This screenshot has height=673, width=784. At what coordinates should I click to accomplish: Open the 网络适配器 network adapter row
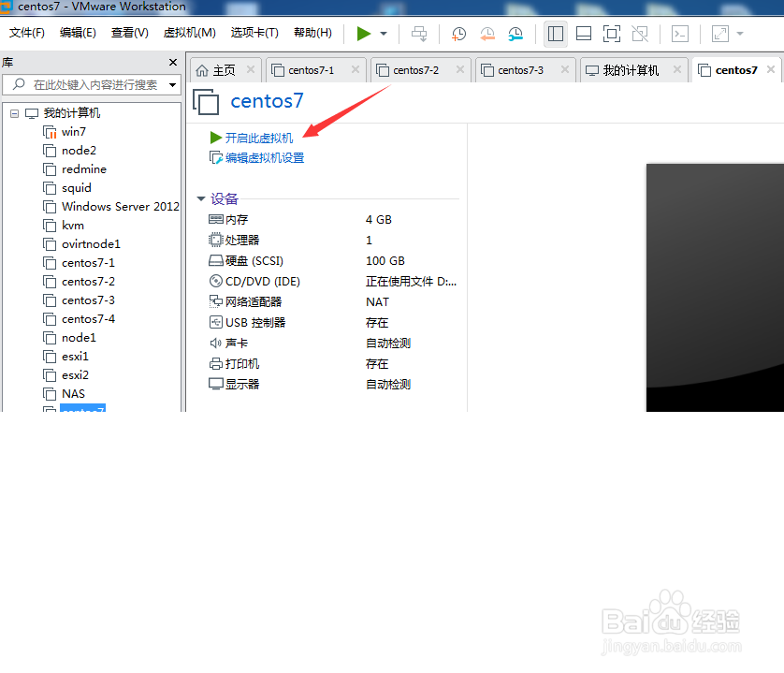coord(332,301)
